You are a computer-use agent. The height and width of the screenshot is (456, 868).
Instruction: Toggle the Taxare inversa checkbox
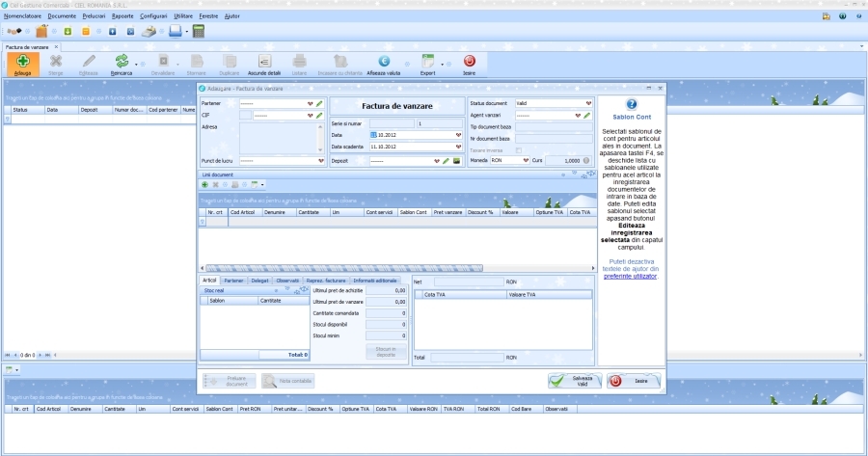pyautogui.click(x=519, y=149)
